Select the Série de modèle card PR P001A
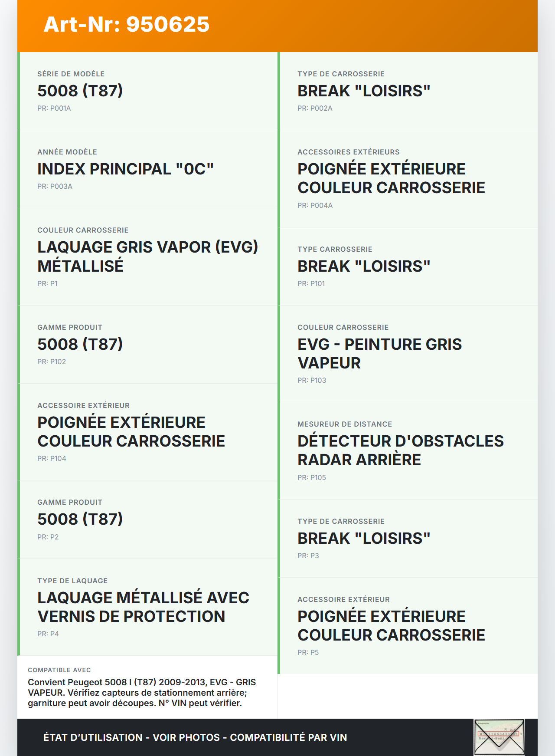 (x=147, y=91)
